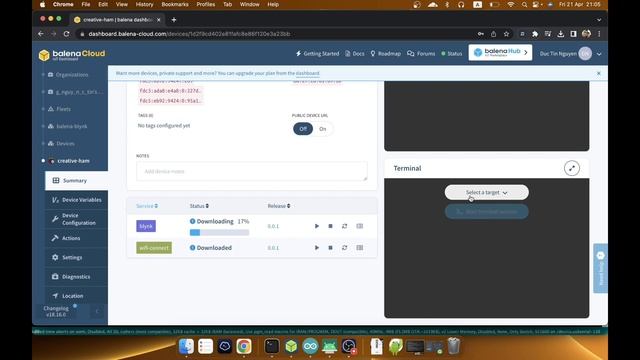Stop the wifi-connect service
Image resolution: width=640 pixels, height=360 pixels.
(x=330, y=248)
